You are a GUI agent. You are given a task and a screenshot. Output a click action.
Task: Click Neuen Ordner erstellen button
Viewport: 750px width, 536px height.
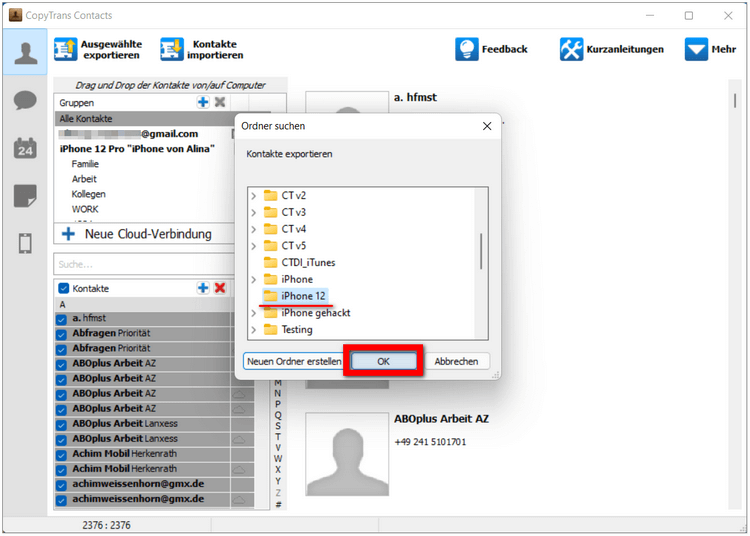point(294,361)
